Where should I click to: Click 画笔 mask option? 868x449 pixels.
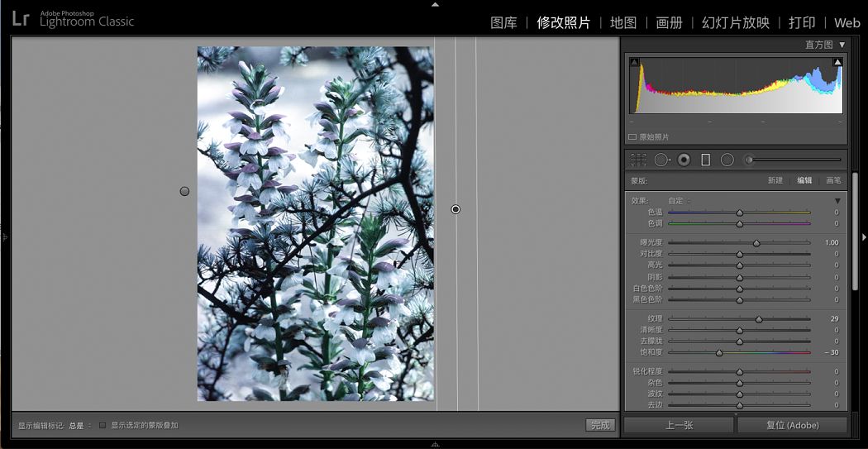click(833, 180)
